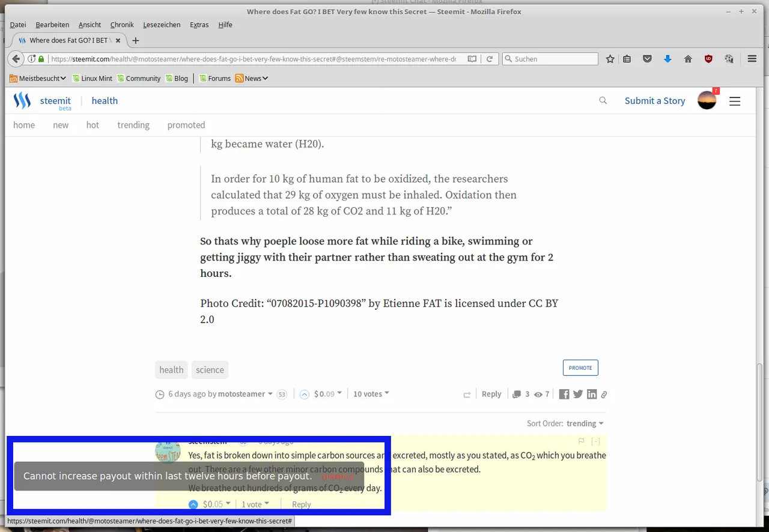The width and height of the screenshot is (769, 532).
Task: Upvote the motosteamer post
Action: point(305,394)
